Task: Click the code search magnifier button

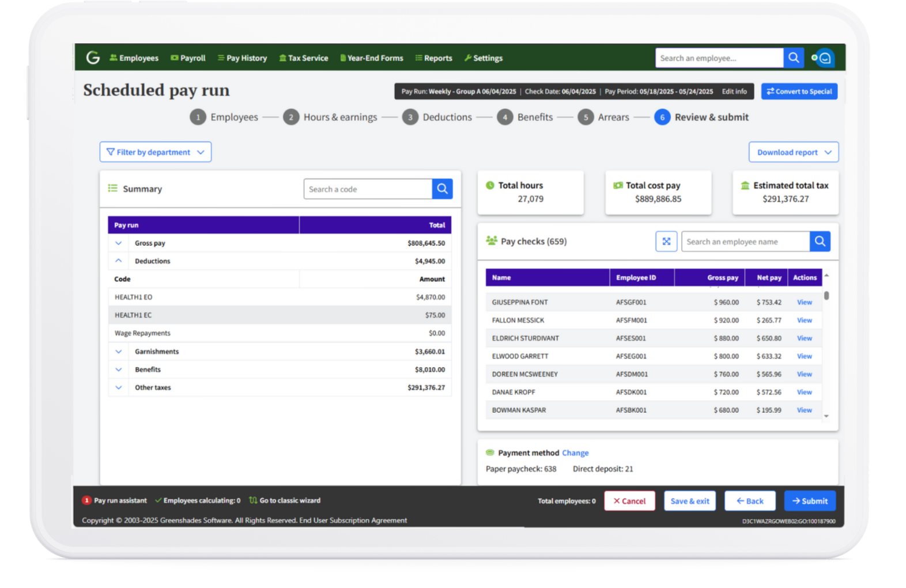Action: coord(442,189)
